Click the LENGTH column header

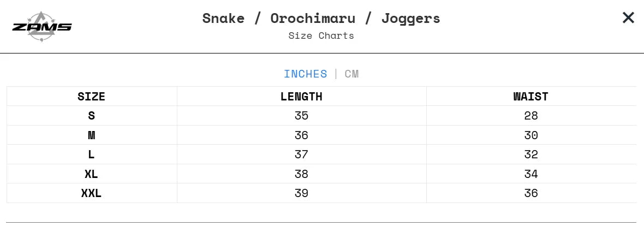(x=301, y=97)
